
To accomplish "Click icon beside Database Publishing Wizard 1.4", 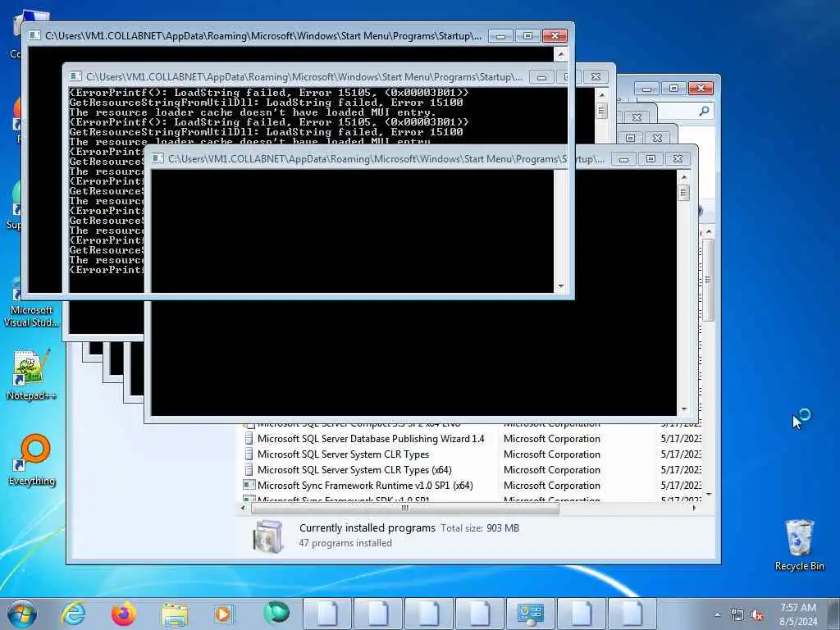I will [249, 438].
